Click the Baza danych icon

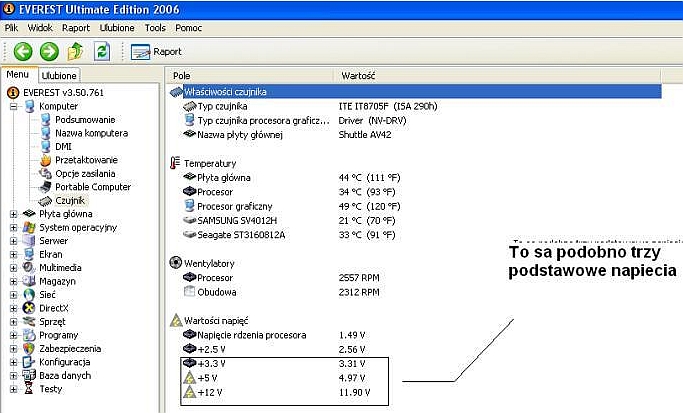[x=29, y=376]
